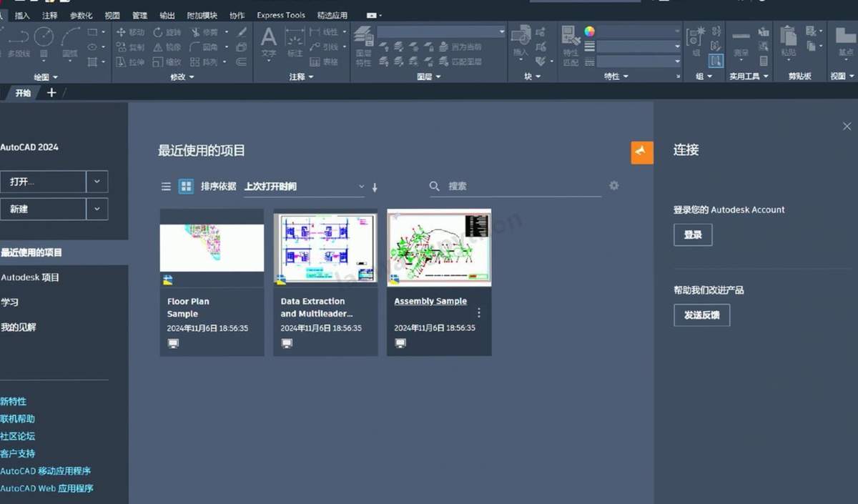Expand the 新建 dropdown arrow
858x504 pixels.
[x=97, y=209]
